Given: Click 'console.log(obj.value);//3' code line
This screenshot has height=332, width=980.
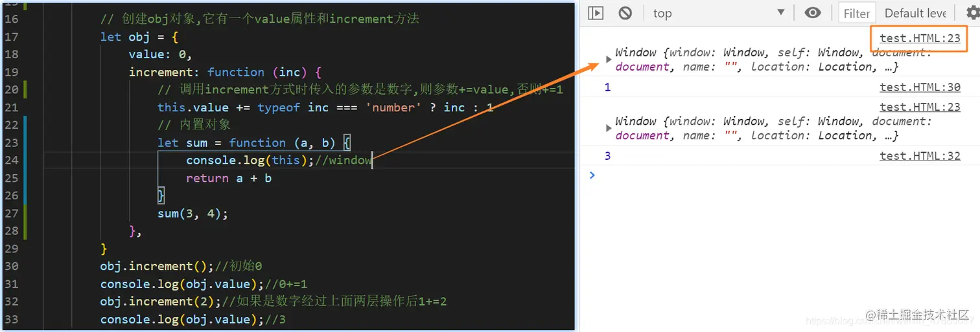Looking at the screenshot, I should [192, 319].
